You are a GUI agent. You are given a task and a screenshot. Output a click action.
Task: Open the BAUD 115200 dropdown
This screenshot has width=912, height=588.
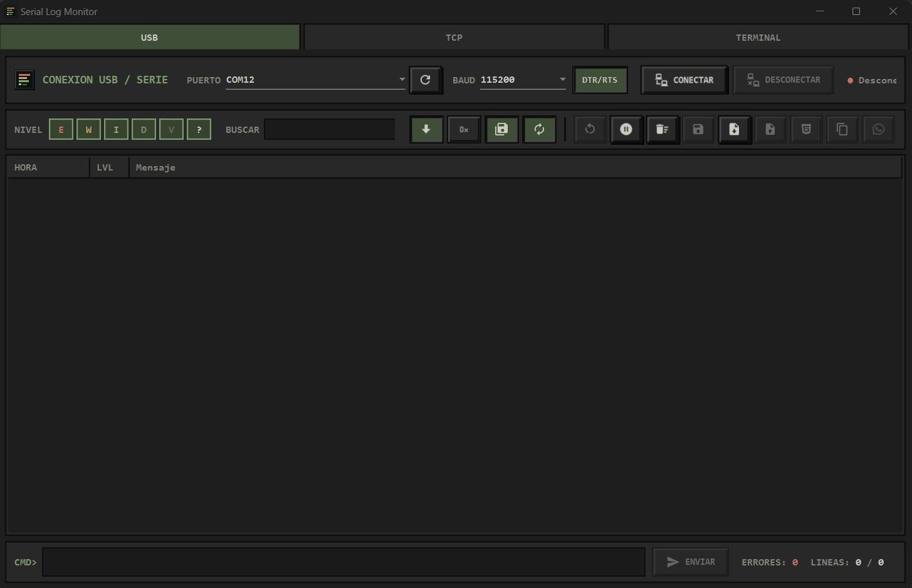coord(523,80)
